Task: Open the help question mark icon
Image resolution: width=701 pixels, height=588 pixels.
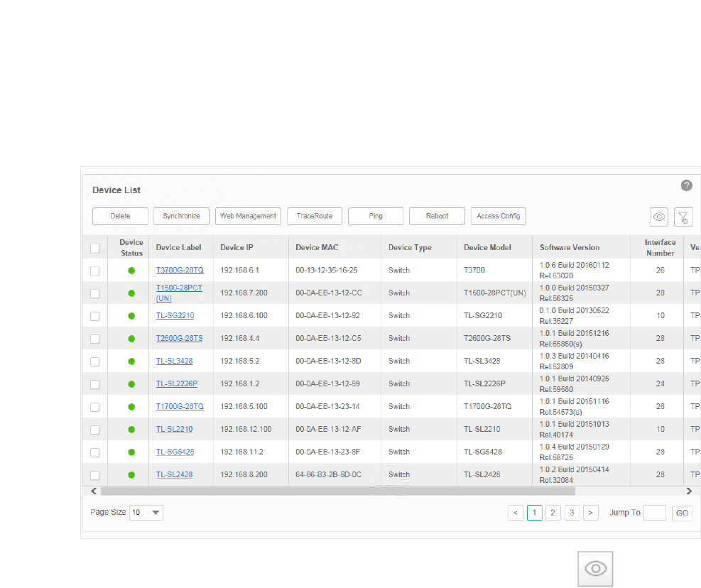Action: coord(686,185)
